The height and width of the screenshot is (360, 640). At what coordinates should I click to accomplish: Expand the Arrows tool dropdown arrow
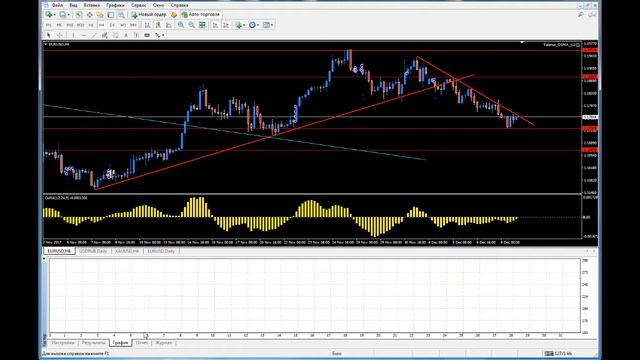[163, 35]
